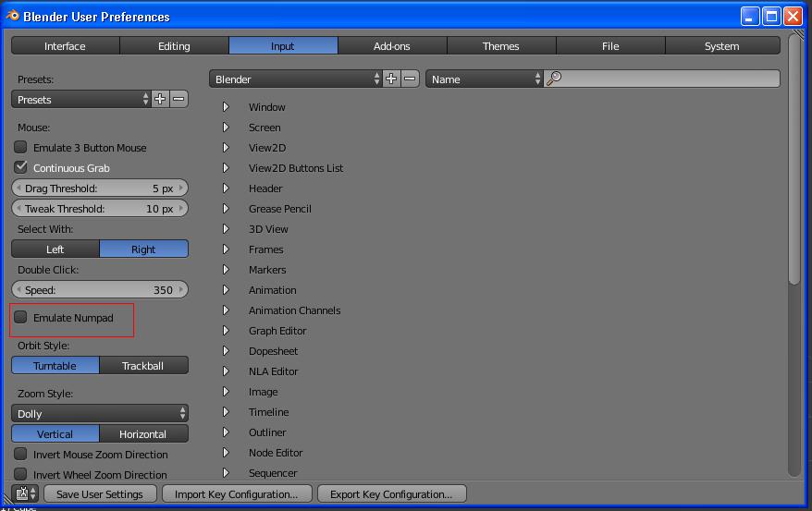Screen dimensions: 812x511
Task: Expand the Header keymap section
Action: [226, 188]
